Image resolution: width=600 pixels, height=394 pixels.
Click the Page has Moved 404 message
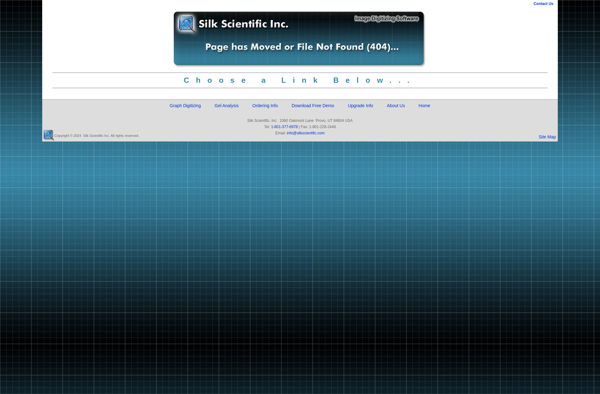coord(302,47)
